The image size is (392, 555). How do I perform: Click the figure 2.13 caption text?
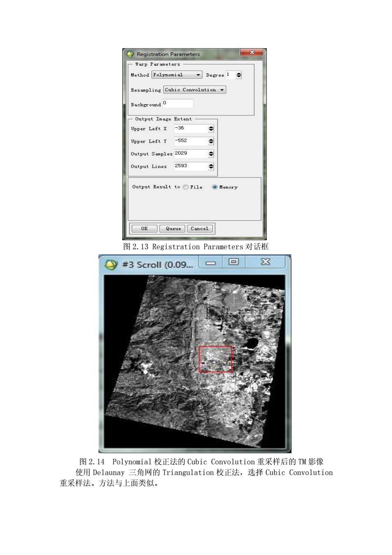(196, 246)
